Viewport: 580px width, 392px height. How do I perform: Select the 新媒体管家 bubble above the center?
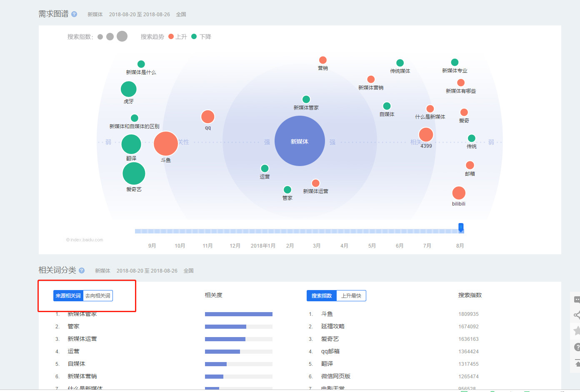[306, 99]
